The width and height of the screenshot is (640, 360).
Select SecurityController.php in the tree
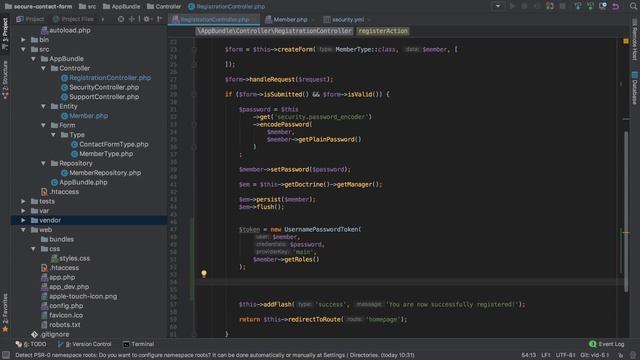[x=100, y=87]
